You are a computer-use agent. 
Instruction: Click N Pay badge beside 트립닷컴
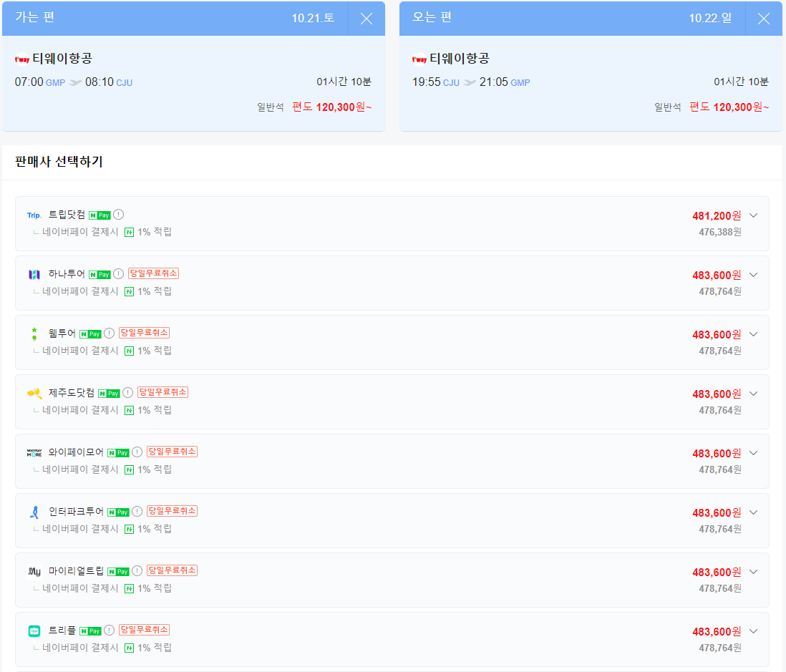click(100, 215)
